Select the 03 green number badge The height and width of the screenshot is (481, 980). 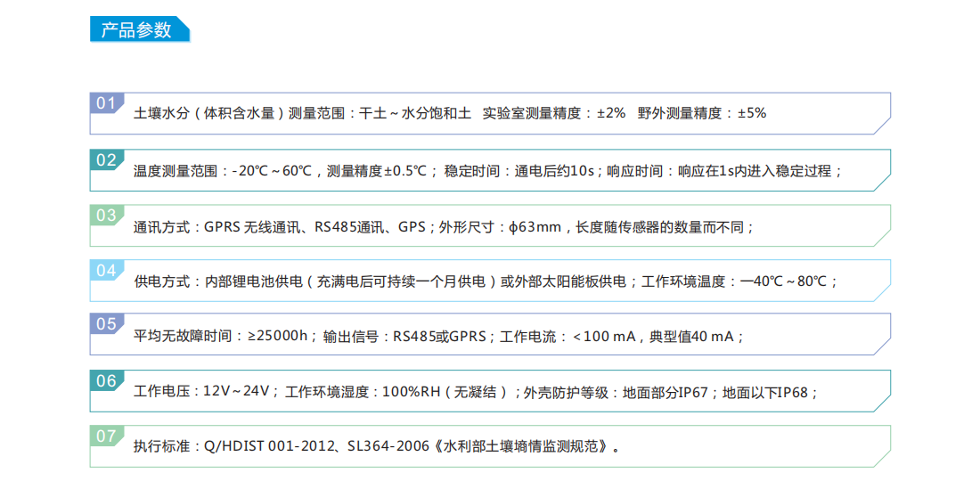tap(106, 216)
